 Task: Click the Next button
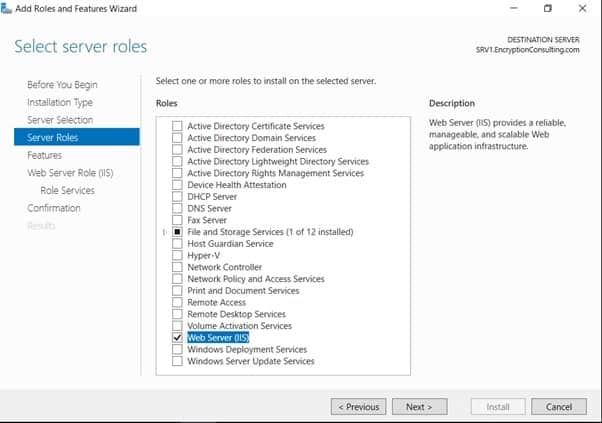pyautogui.click(x=419, y=407)
